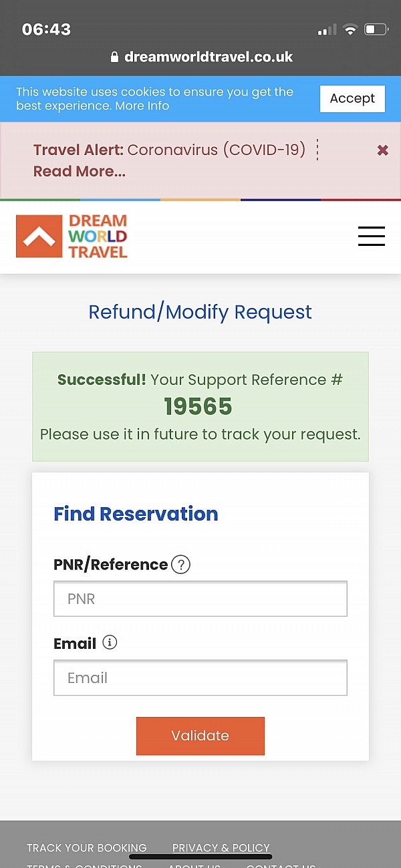Focus the Email input field
Screen dimensions: 401x868
pos(200,678)
